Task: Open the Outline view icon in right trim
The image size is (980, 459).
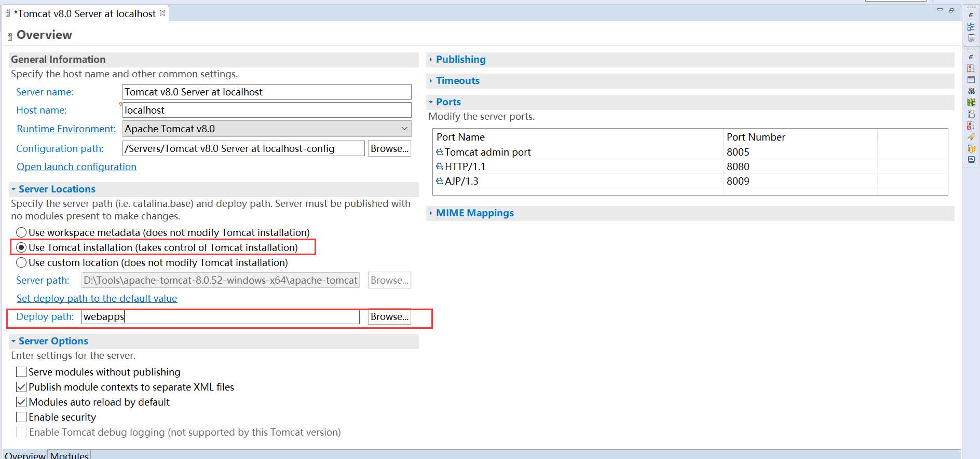Action: 971,27
